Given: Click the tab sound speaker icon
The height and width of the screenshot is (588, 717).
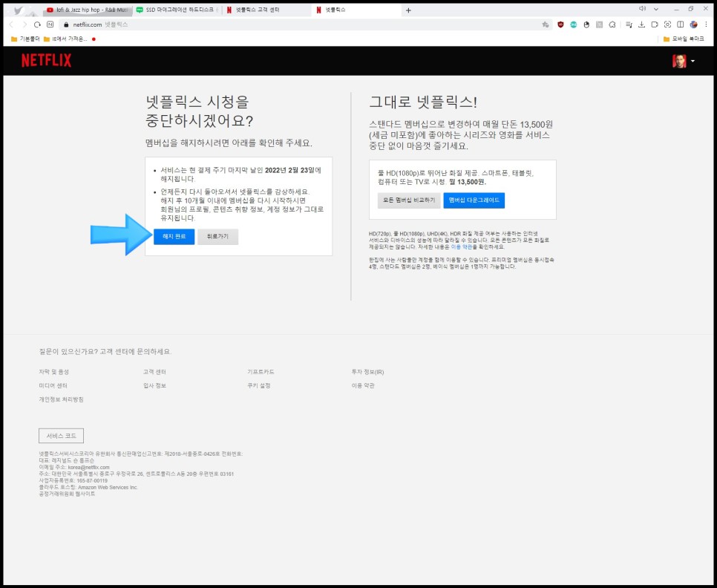Looking at the screenshot, I should coord(642,9).
